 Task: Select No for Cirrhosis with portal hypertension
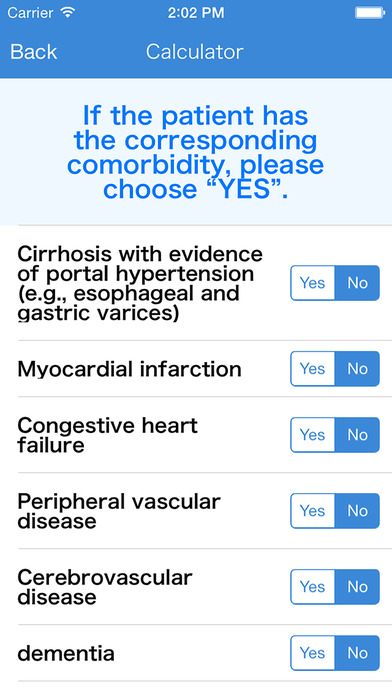(357, 283)
